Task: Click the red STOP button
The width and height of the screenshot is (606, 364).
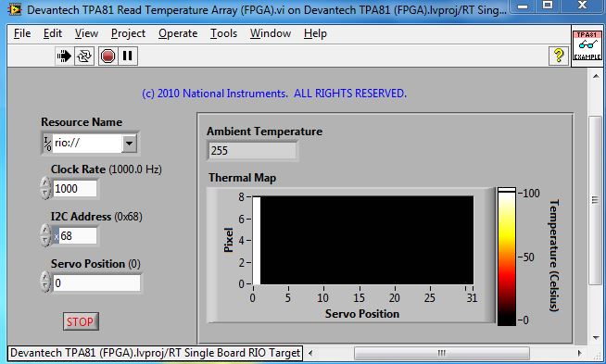Action: (x=81, y=321)
